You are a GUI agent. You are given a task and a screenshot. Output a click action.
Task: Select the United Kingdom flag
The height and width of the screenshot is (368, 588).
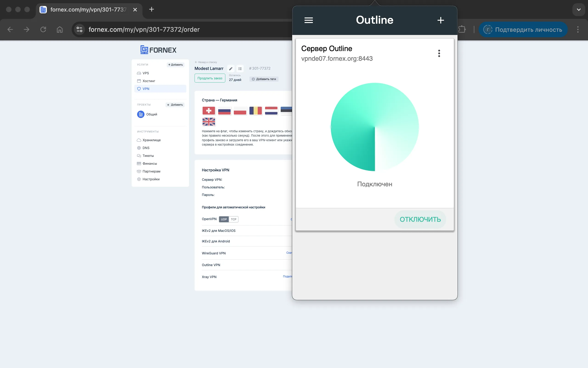209,122
